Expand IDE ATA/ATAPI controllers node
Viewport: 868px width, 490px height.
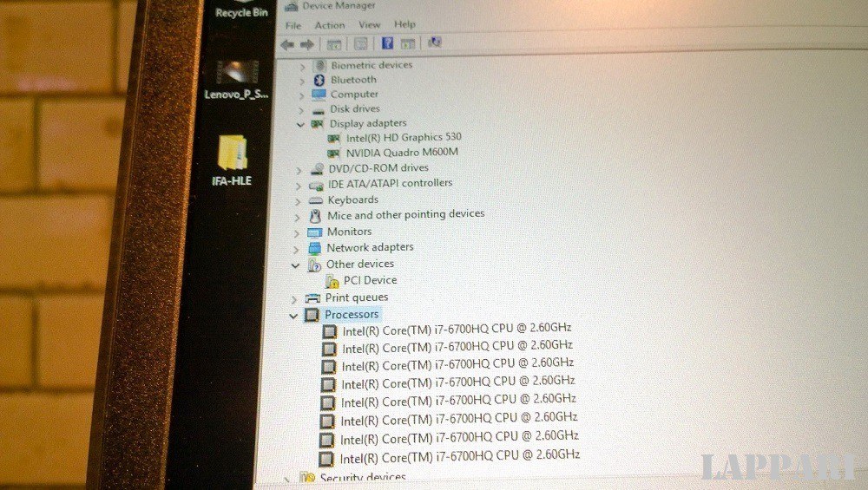pos(299,186)
